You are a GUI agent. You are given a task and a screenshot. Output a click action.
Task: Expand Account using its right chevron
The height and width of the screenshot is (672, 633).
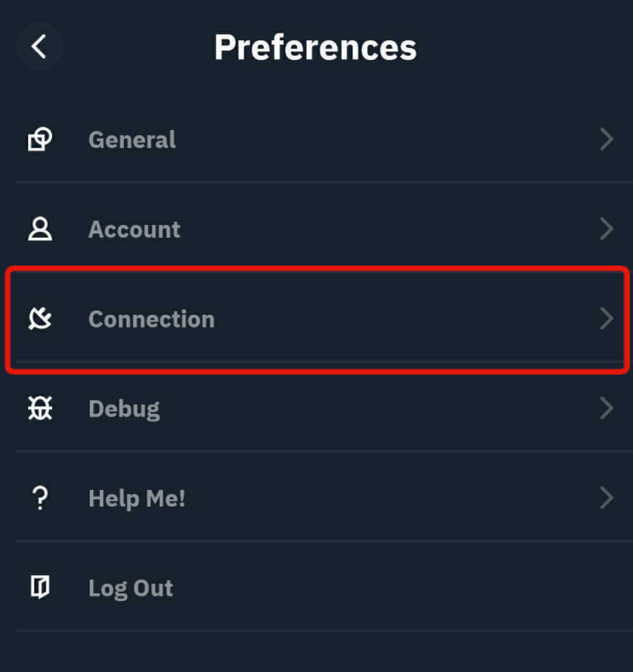(x=606, y=229)
